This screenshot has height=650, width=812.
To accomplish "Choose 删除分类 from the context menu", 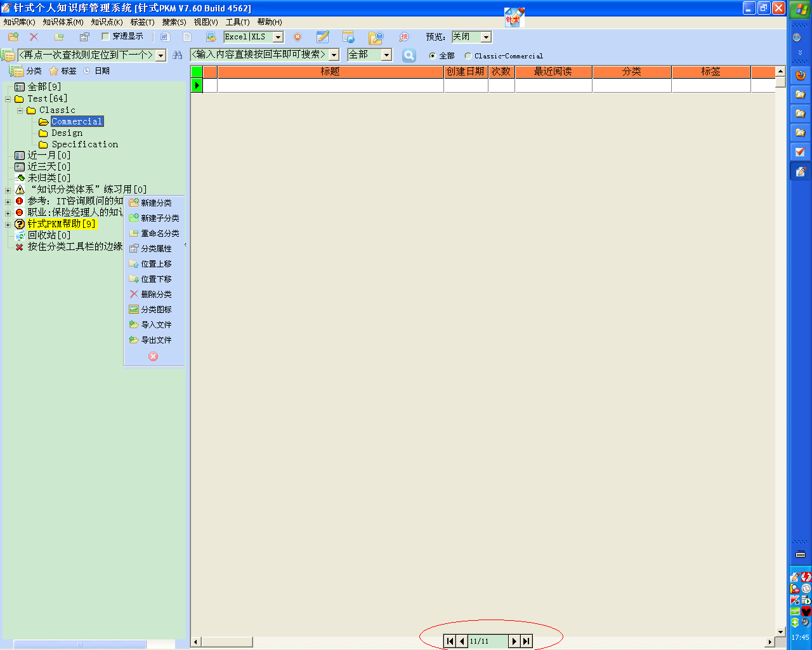I will tap(156, 295).
